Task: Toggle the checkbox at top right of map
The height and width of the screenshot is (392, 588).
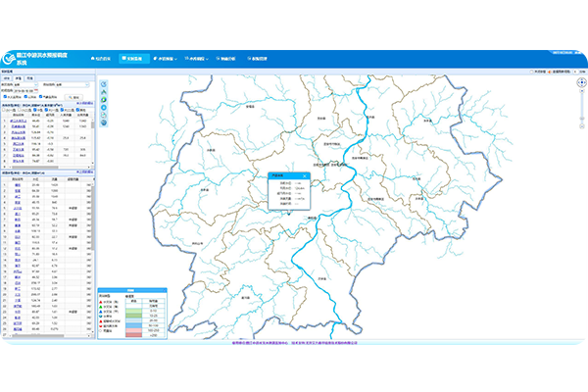Action: pyautogui.click(x=532, y=73)
